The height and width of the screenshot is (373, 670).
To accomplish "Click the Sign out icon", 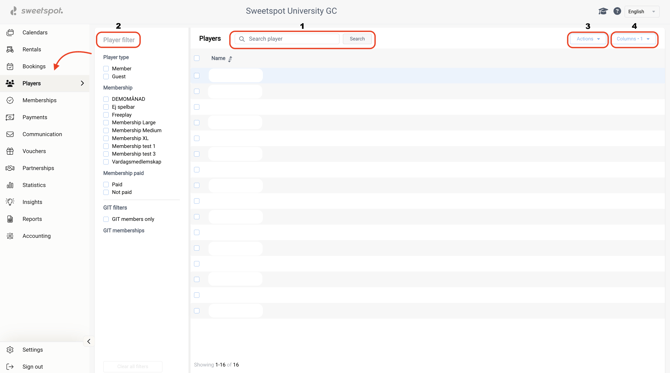I will point(10,367).
